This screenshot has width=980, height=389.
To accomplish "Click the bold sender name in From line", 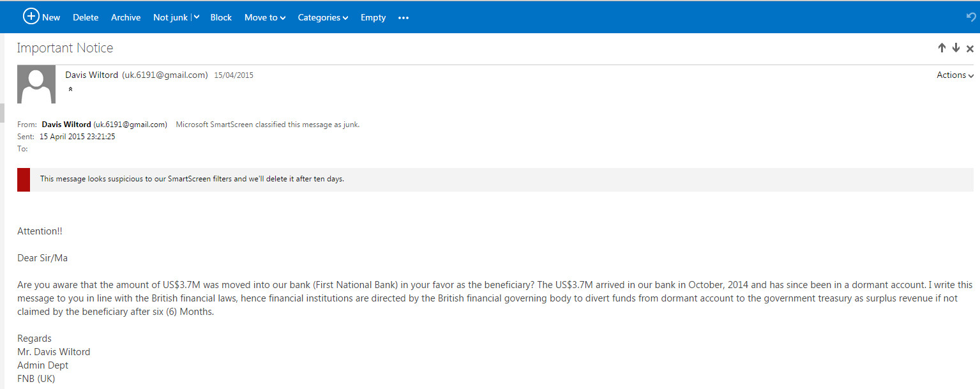I will pos(66,125).
